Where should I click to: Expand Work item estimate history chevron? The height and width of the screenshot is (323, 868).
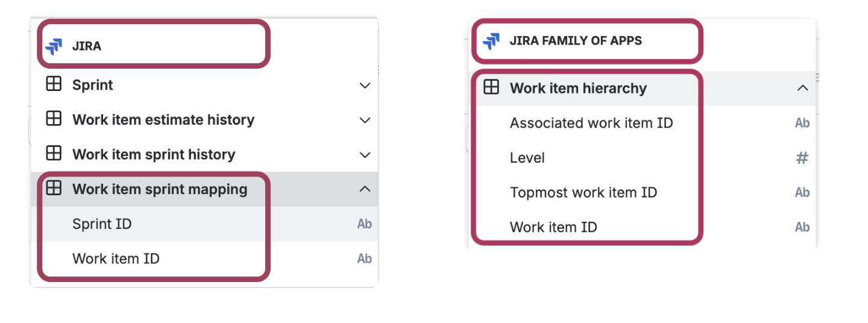point(365,121)
